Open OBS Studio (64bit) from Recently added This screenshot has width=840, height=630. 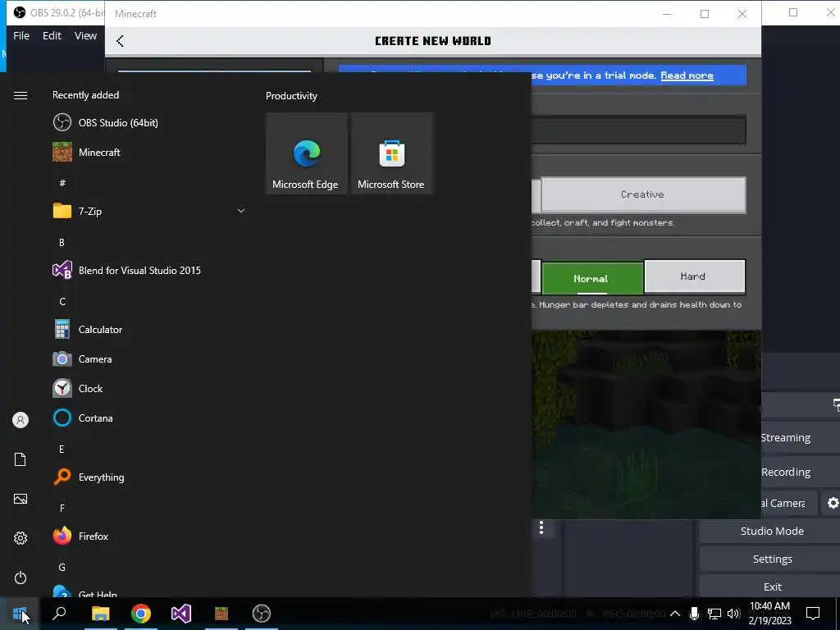[150, 123]
